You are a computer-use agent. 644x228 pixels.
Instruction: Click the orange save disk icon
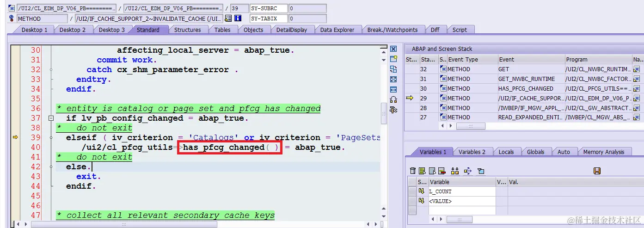tap(597, 171)
